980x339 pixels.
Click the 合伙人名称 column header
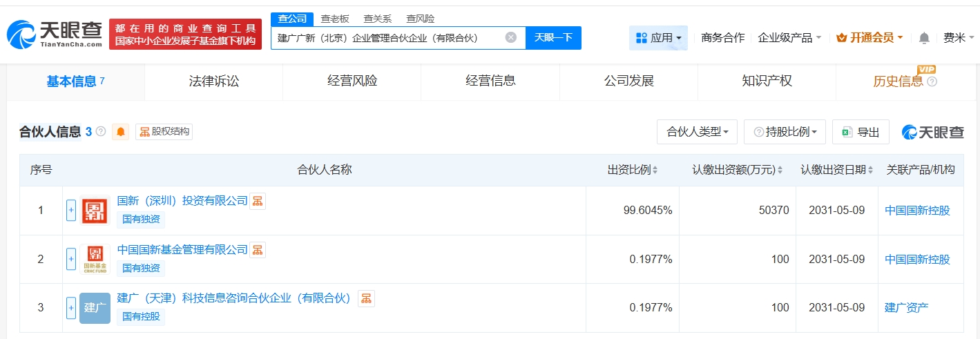pos(324,170)
